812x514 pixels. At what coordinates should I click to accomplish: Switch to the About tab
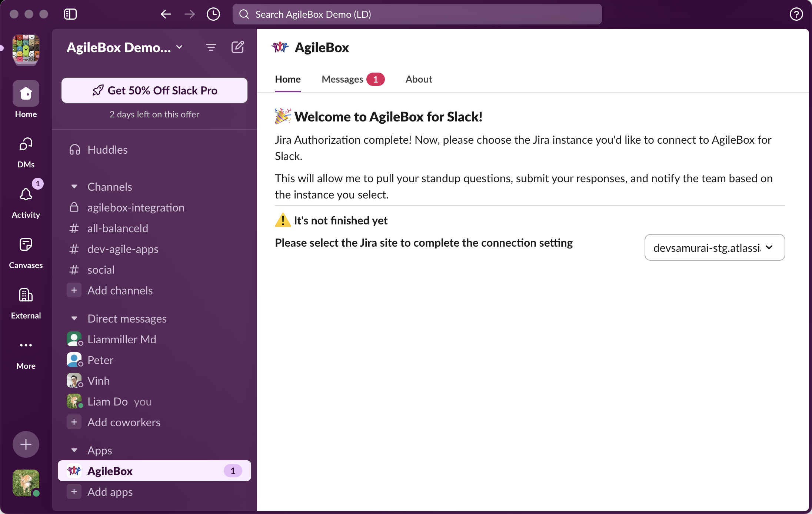419,79
